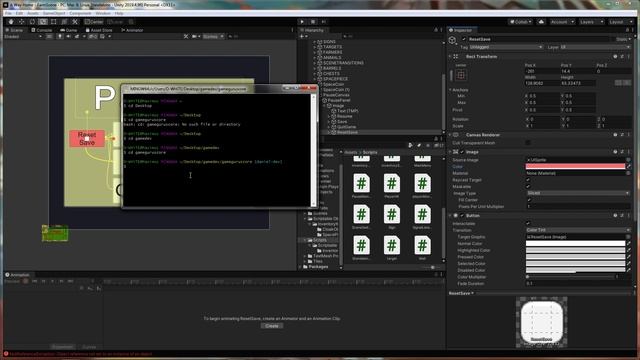Toggle scene lighting in the Scene toolbar
The width and height of the screenshot is (640, 360).
click(60, 36)
